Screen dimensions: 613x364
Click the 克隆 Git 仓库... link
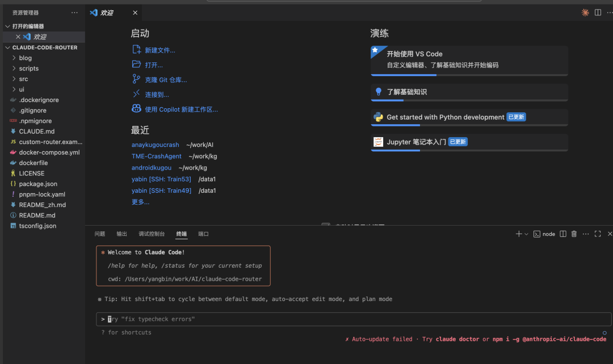166,80
